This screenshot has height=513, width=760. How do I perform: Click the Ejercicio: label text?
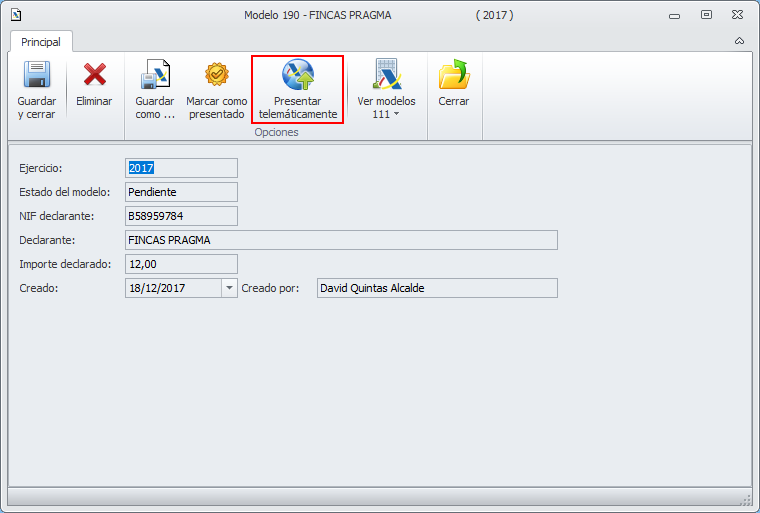pos(41,168)
